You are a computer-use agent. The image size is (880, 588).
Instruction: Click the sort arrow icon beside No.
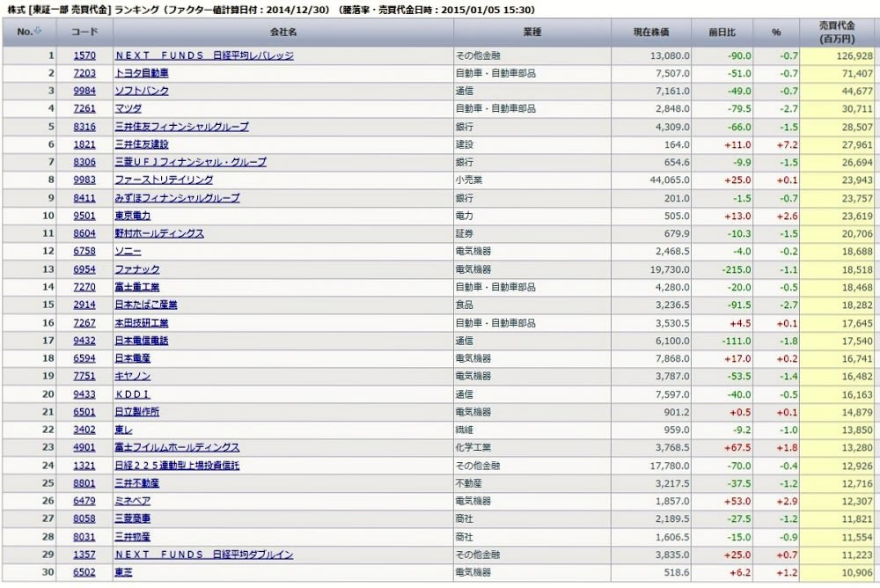coord(38,30)
